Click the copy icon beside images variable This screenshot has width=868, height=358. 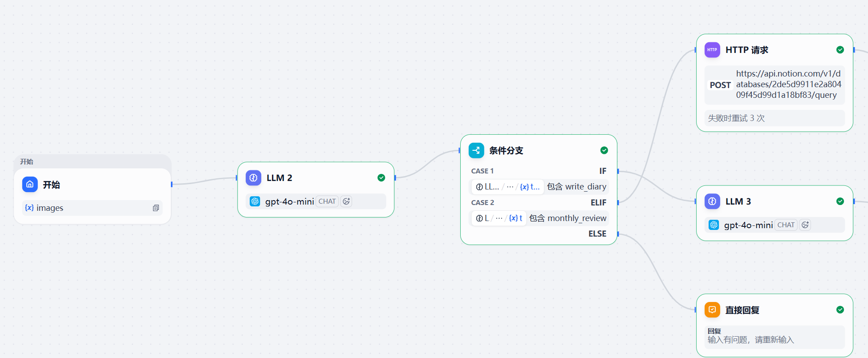(x=156, y=208)
